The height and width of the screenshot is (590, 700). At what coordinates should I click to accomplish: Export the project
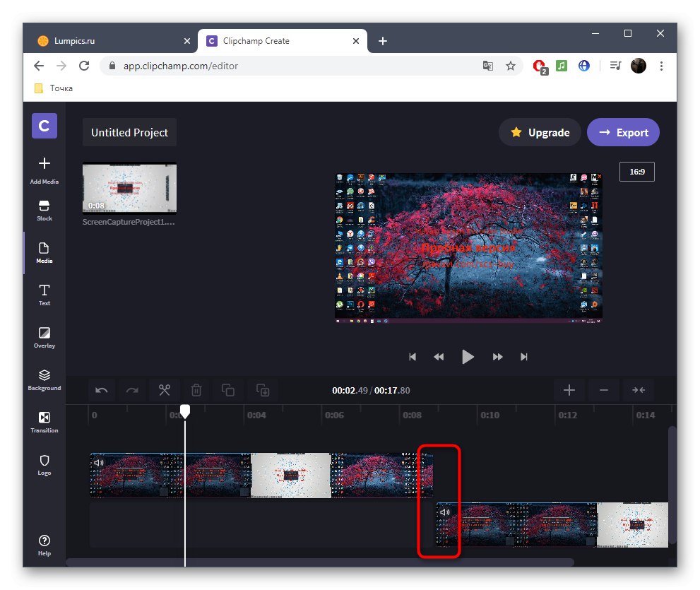(x=623, y=132)
